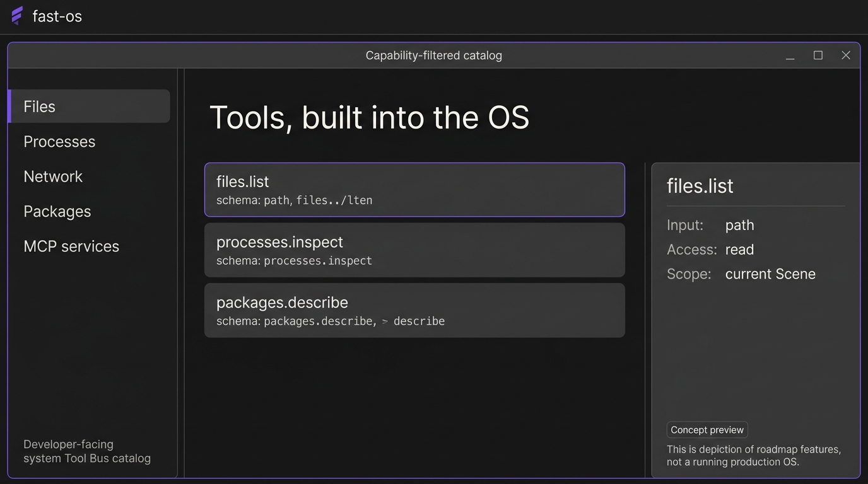Select the files.list tool entry
This screenshot has height=484, width=868.
(x=414, y=190)
